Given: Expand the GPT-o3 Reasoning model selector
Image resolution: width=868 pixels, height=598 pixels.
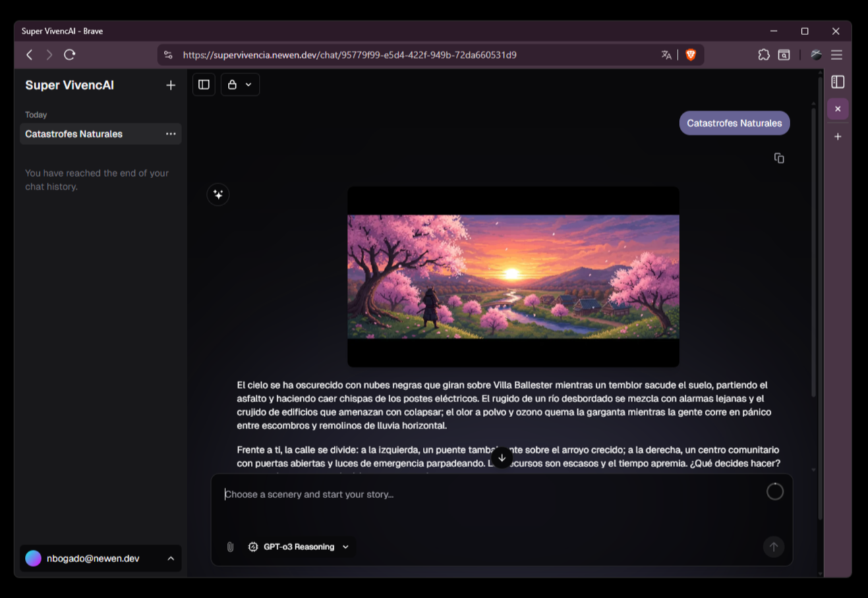Looking at the screenshot, I should pos(298,547).
